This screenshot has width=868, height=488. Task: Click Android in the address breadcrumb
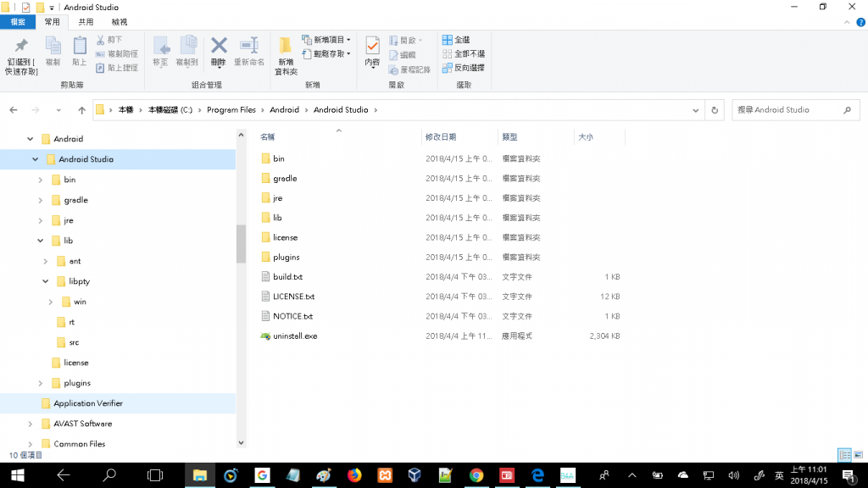[285, 110]
